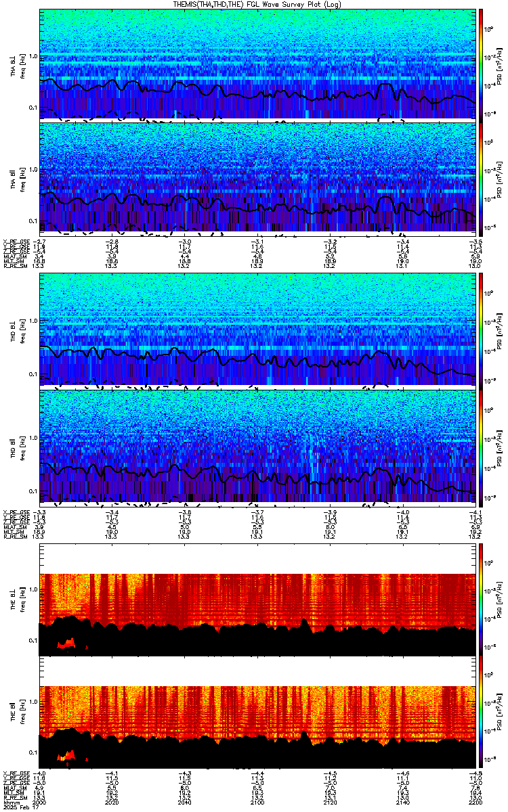This screenshot has height=812, width=508.
Task: Click X_RE_GSE row label below THD panels
Action: point(15,512)
